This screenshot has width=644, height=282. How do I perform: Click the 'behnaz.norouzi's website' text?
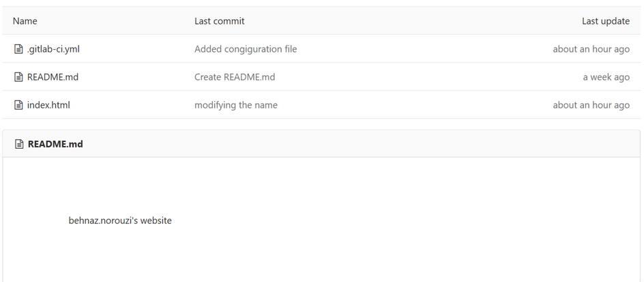tap(120, 221)
